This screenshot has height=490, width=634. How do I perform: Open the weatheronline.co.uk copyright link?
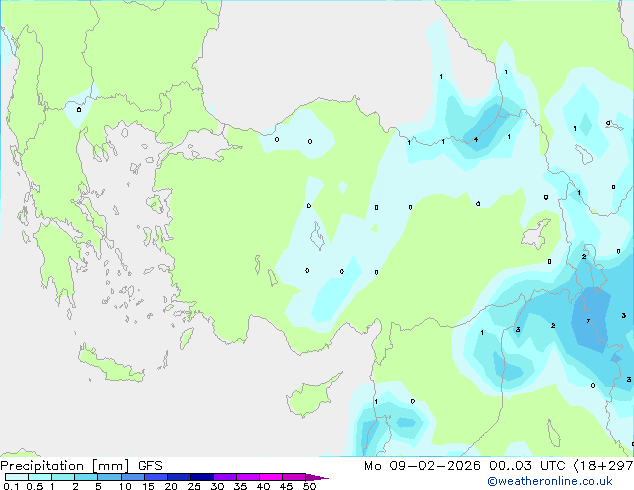click(x=550, y=481)
